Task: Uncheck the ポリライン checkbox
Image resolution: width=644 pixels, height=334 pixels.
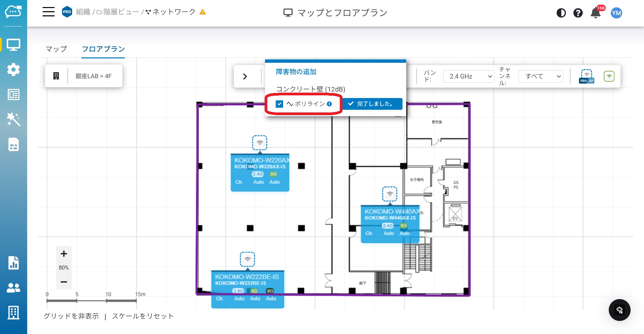Action: click(x=279, y=104)
